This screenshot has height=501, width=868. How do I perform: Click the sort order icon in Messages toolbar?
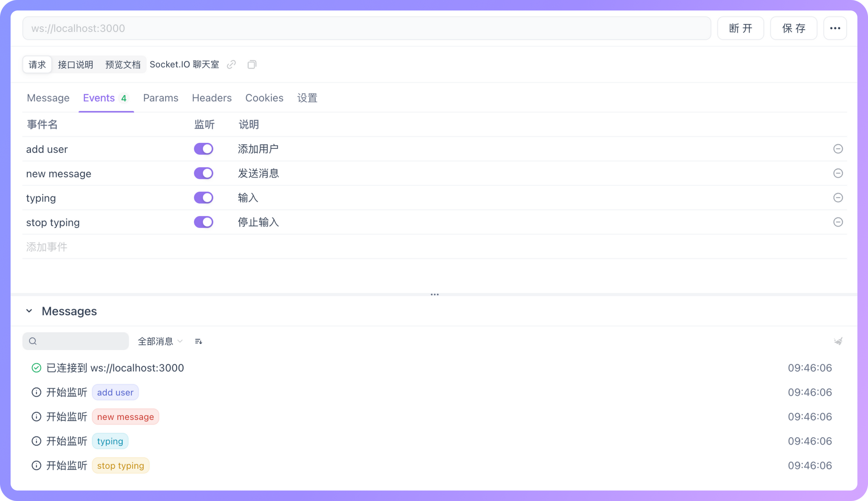point(198,341)
